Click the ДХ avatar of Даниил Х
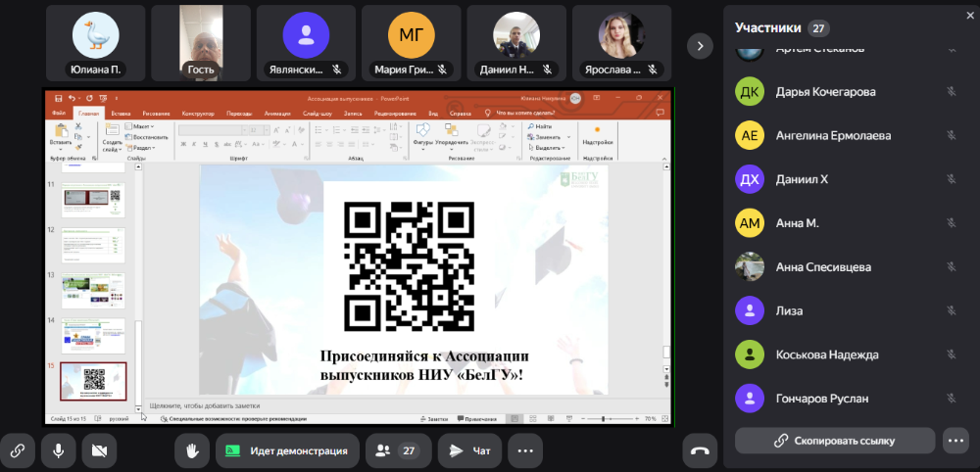The width and height of the screenshot is (980, 472). click(750, 179)
